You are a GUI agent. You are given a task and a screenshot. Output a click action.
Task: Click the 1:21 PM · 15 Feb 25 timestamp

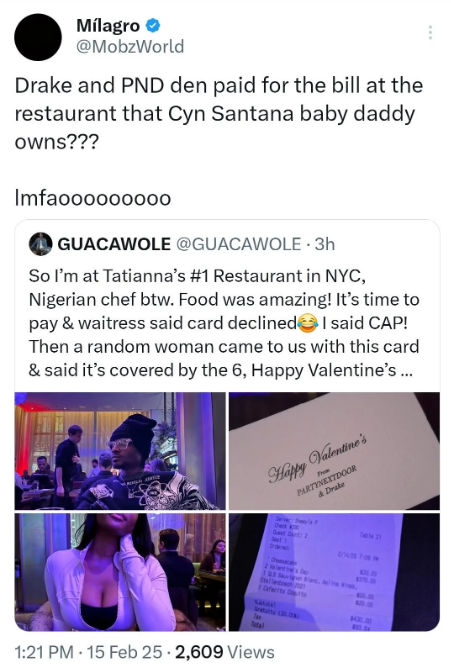point(88,652)
